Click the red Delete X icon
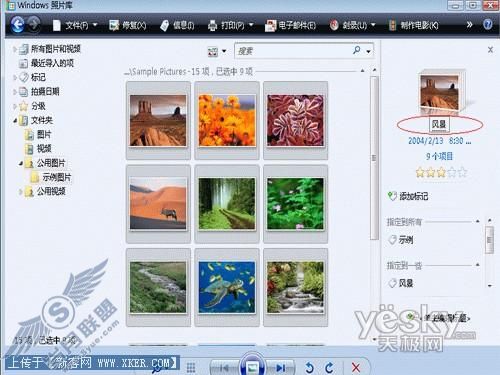Viewport: 500px width, 375px height. [356, 368]
